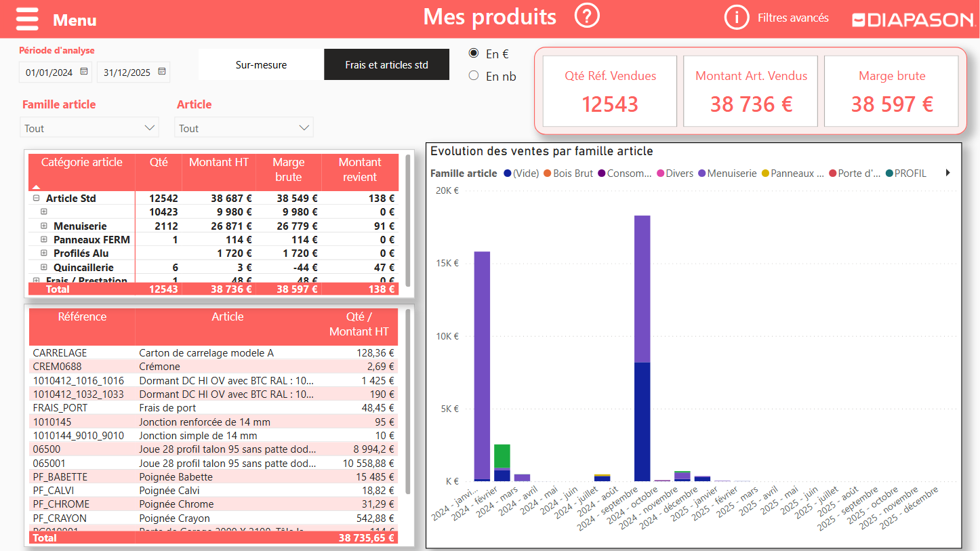Click sort arrow under Catégorie article header

pos(37,186)
